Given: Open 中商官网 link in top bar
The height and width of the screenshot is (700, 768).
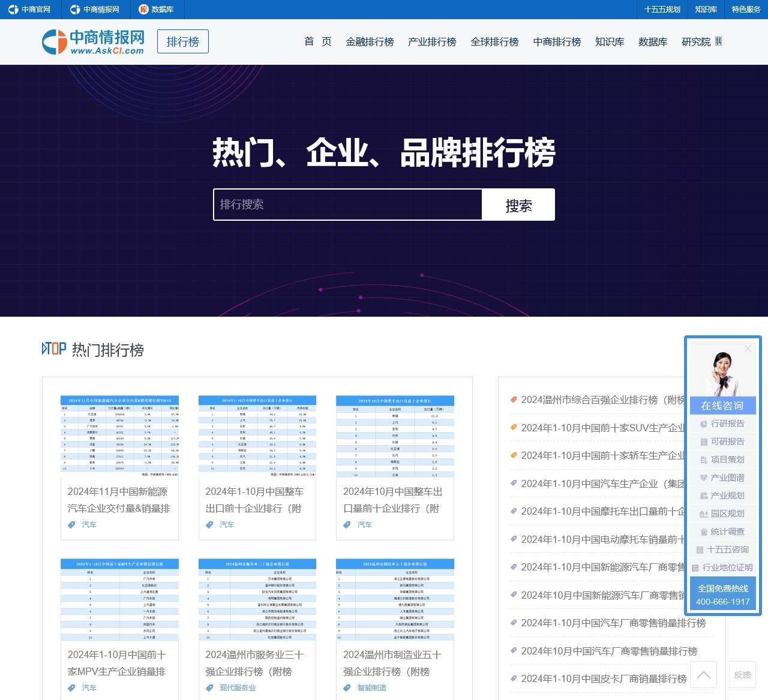Looking at the screenshot, I should [29, 10].
